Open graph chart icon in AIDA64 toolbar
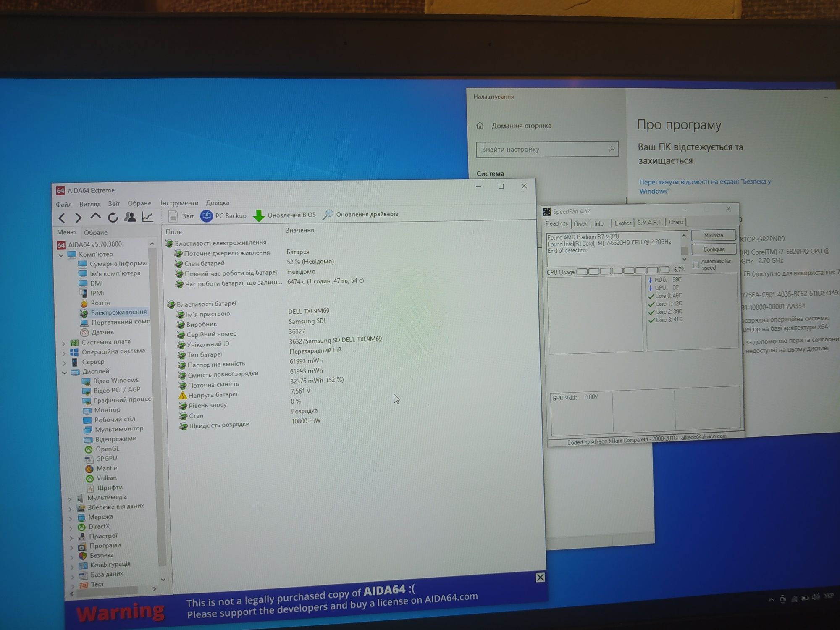This screenshot has height=630, width=840. point(147,217)
